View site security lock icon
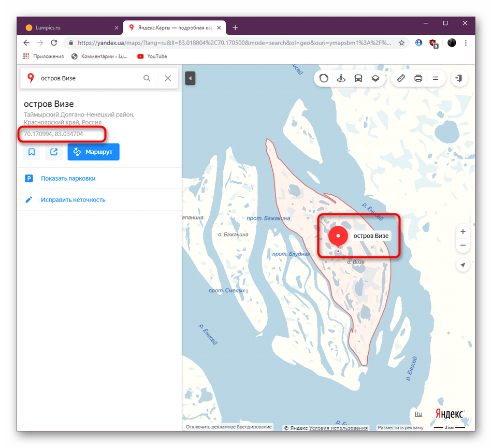The image size is (492, 448). (71, 42)
